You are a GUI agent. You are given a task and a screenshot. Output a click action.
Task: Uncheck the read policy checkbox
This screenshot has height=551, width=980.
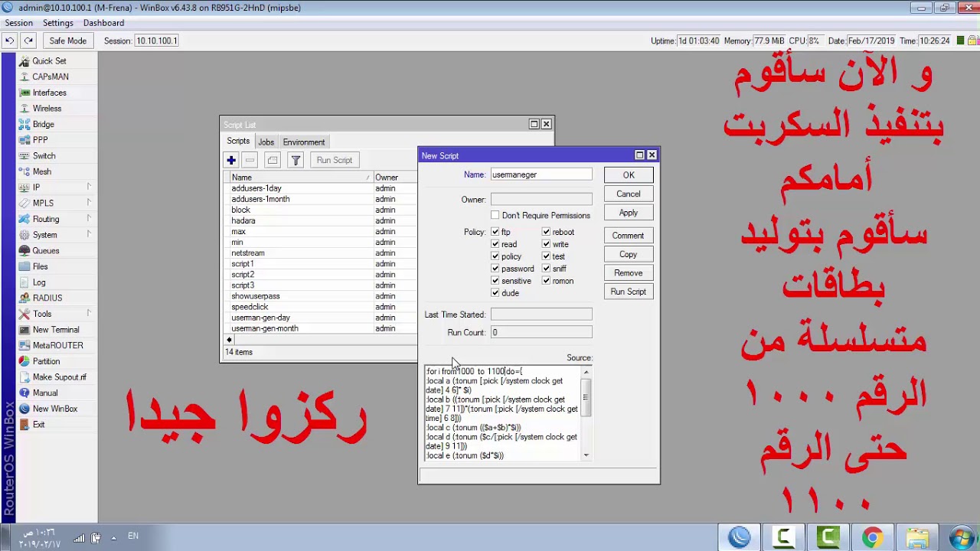pyautogui.click(x=495, y=244)
